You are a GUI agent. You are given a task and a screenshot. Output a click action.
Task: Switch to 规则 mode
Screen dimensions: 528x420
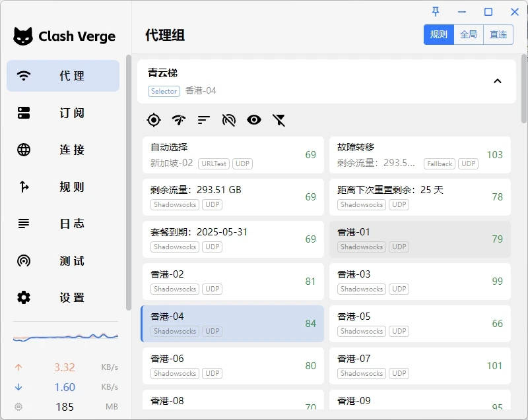(439, 35)
